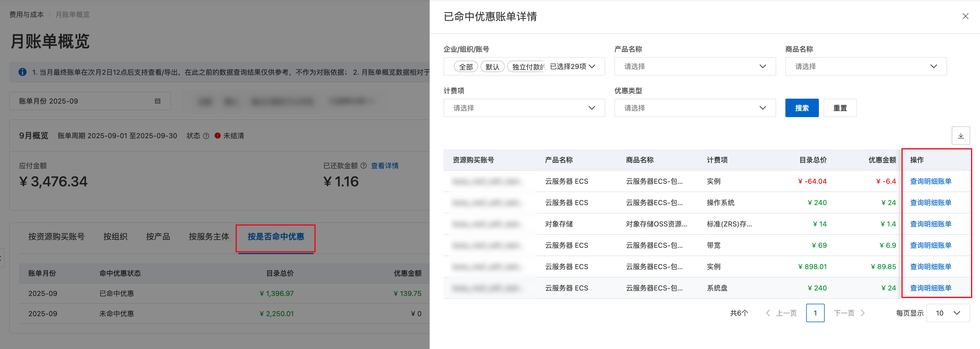Switch to 按资源购买账号 tab

click(56, 237)
